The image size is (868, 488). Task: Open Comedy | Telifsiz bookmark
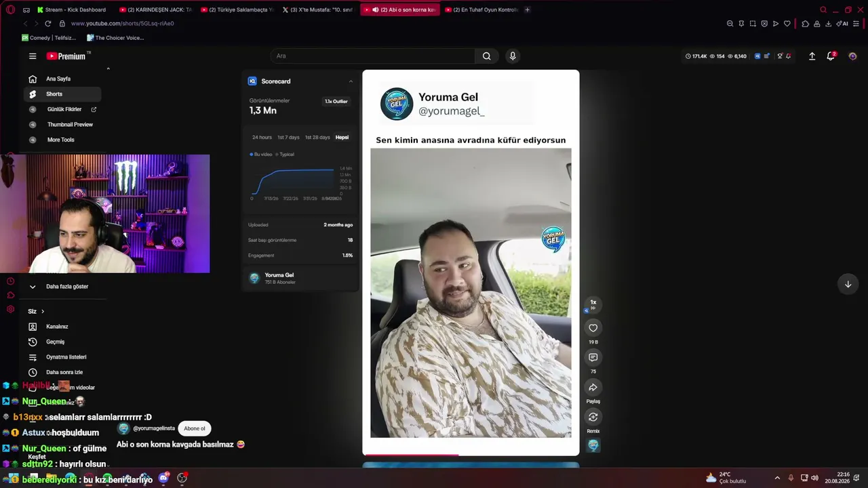coord(50,38)
